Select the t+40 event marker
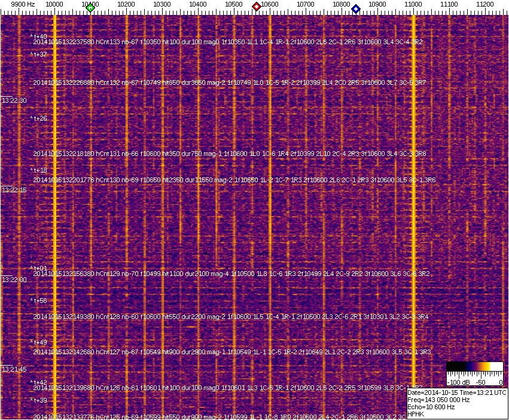 (x=39, y=36)
